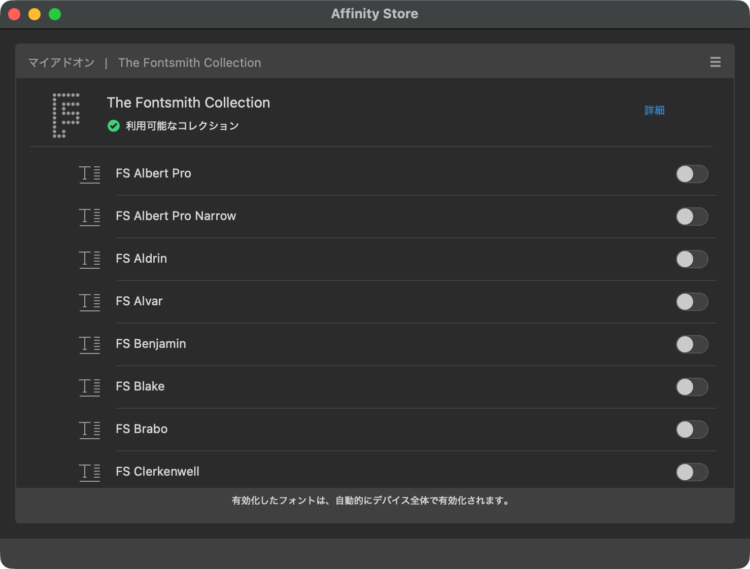
Task: Click the font icon beside FS Aldrin
Action: pyautogui.click(x=90, y=259)
